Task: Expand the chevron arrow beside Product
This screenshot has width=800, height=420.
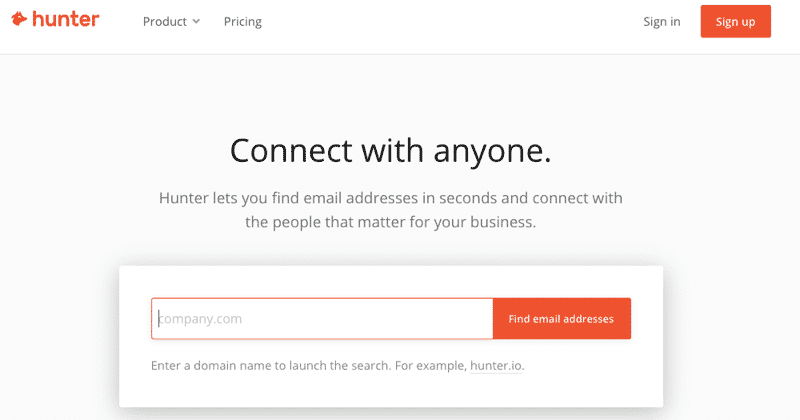Action: 196,22
